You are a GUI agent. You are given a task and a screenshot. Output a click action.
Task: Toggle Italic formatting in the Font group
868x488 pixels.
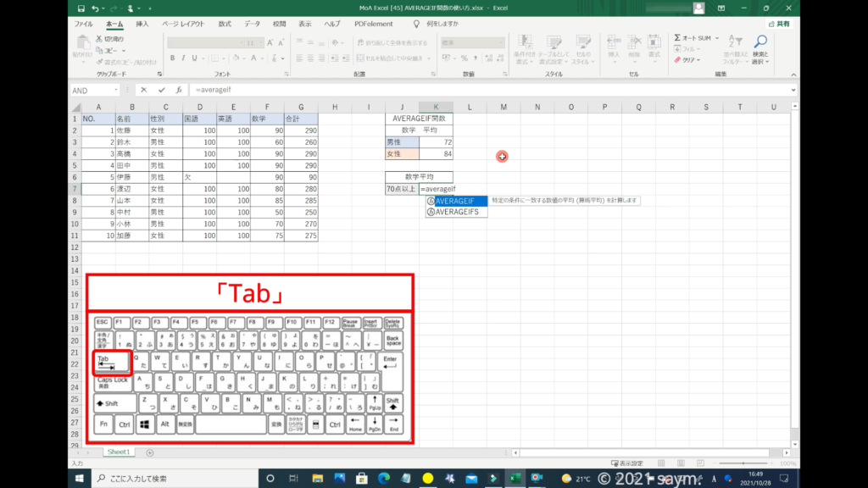tap(183, 58)
